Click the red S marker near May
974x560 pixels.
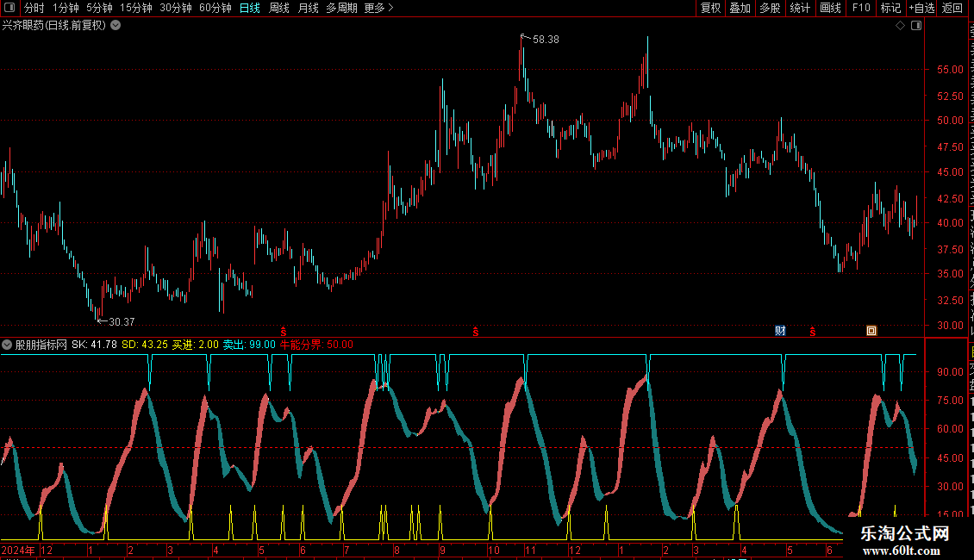[284, 332]
